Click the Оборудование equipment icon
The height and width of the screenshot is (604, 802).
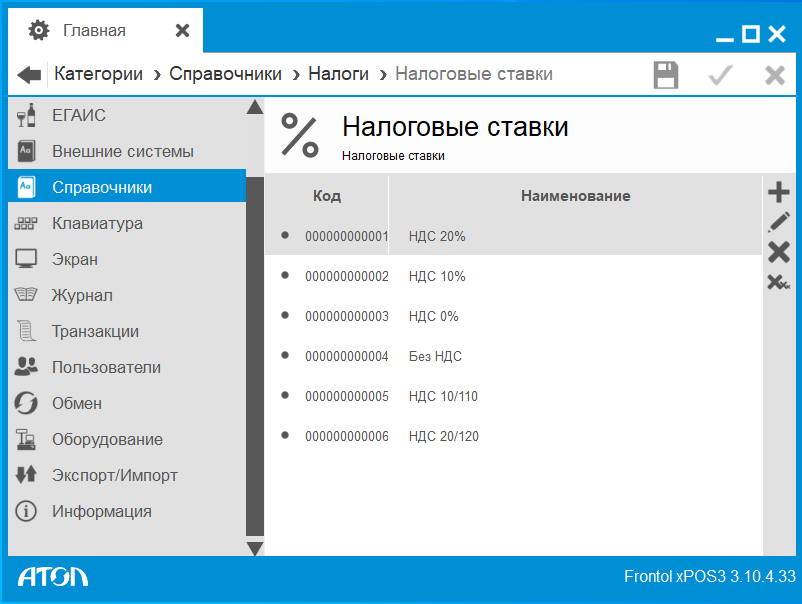click(x=26, y=439)
